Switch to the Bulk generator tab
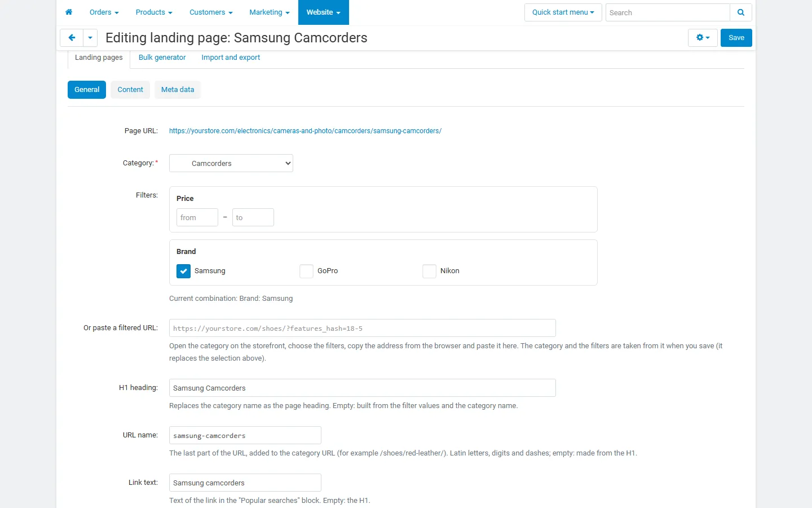 (162, 58)
